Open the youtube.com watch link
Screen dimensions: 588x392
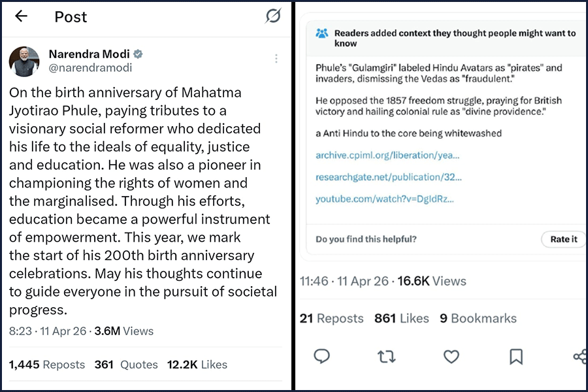(x=384, y=199)
